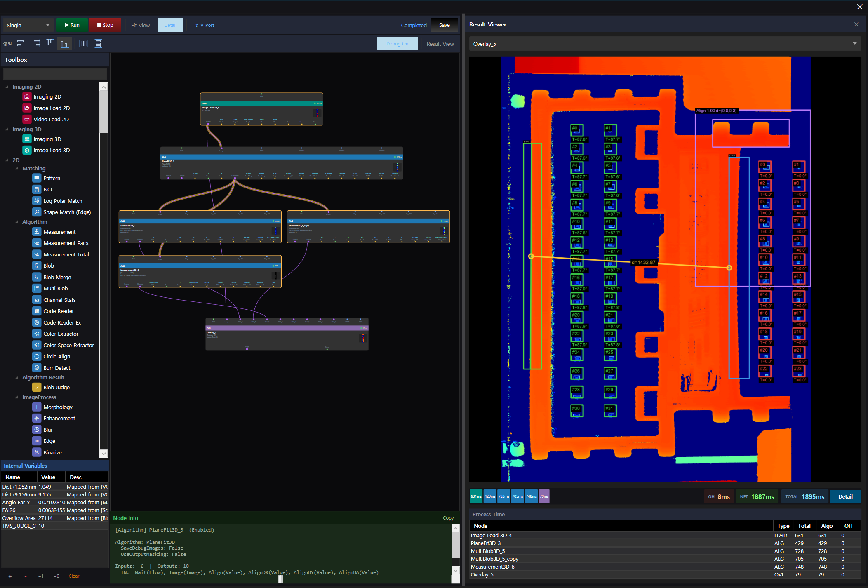The width and height of the screenshot is (868, 588).
Task: Click the distribute horizontally icon
Action: pos(84,43)
